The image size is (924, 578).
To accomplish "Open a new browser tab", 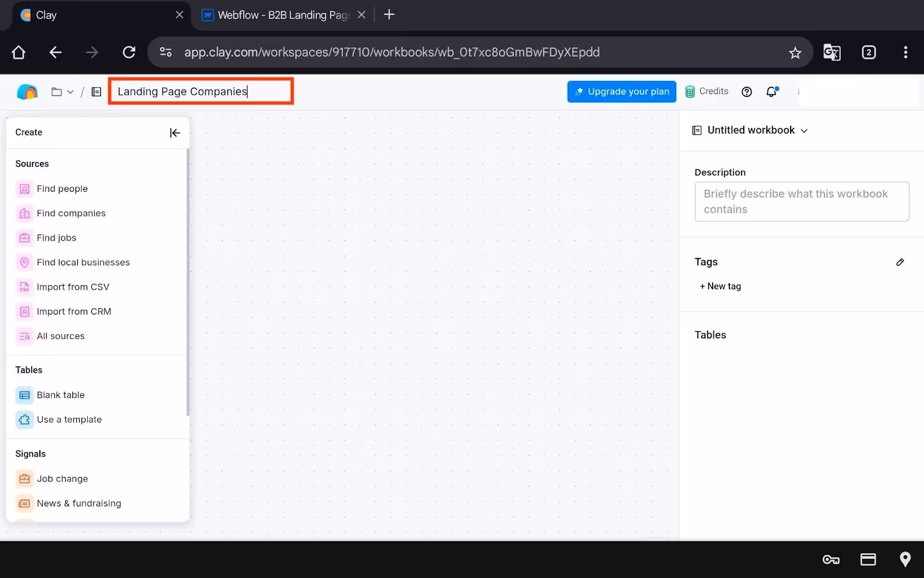I will pyautogui.click(x=389, y=15).
